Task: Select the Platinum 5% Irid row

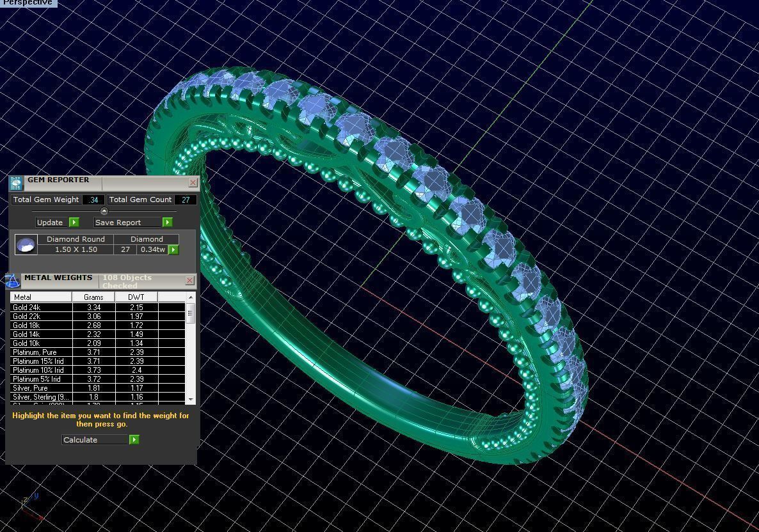Action: pyautogui.click(x=98, y=379)
